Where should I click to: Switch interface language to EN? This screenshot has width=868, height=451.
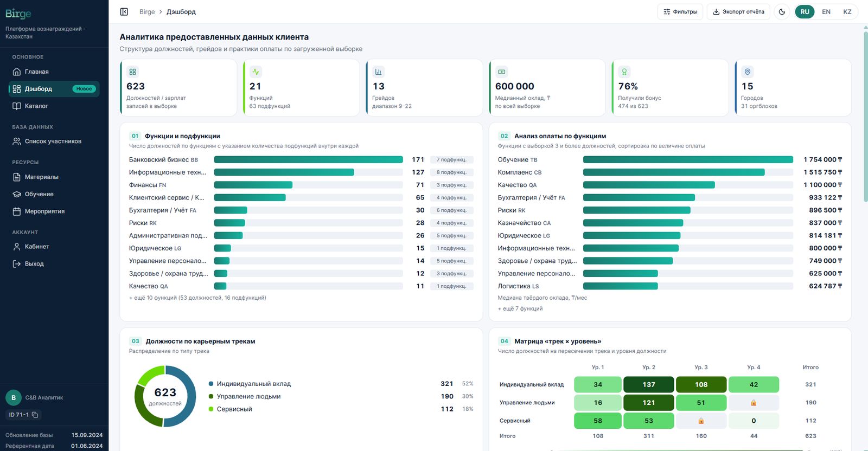(x=826, y=12)
